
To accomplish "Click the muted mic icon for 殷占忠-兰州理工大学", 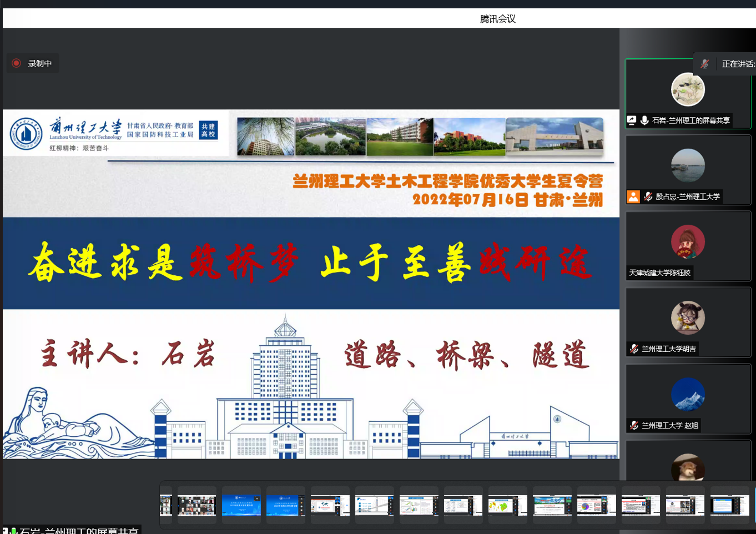I will [x=648, y=197].
